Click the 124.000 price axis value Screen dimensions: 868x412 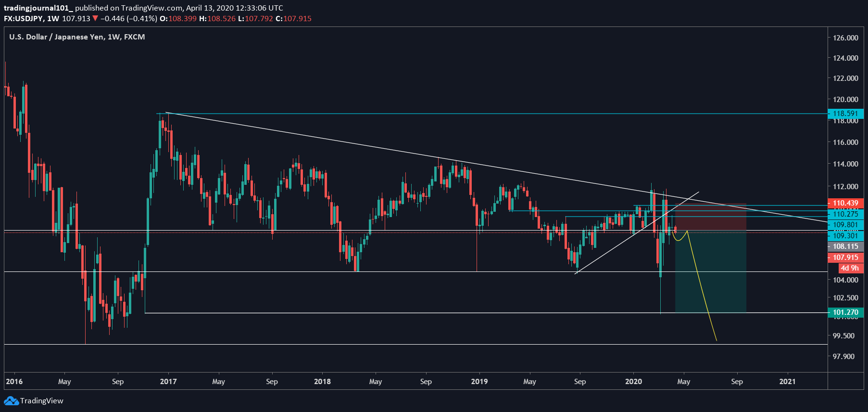click(x=845, y=58)
